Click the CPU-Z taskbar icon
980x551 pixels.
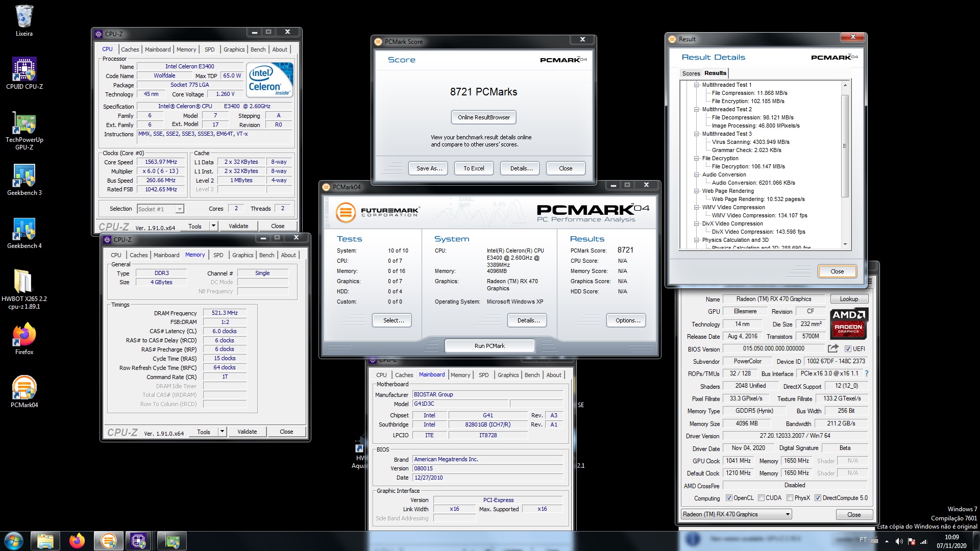138,541
